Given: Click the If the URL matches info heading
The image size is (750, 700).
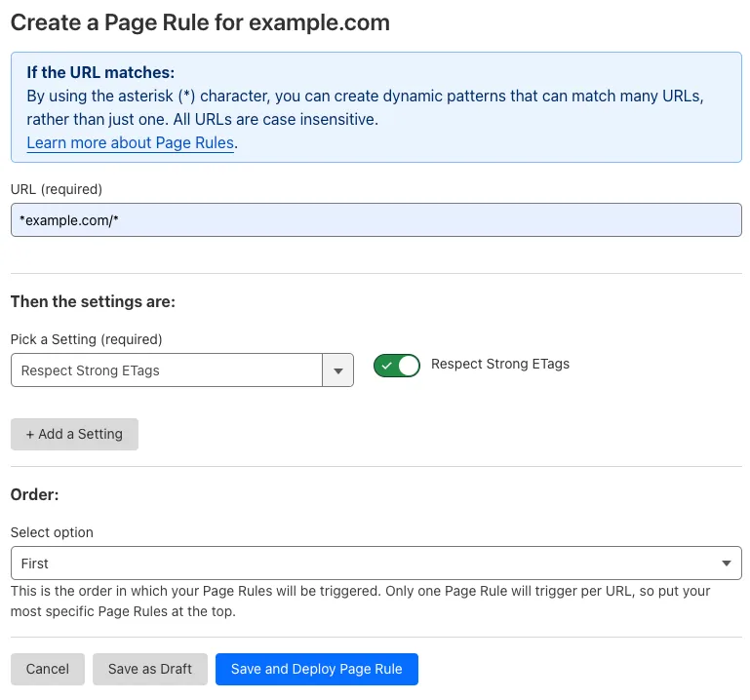Looking at the screenshot, I should (100, 74).
